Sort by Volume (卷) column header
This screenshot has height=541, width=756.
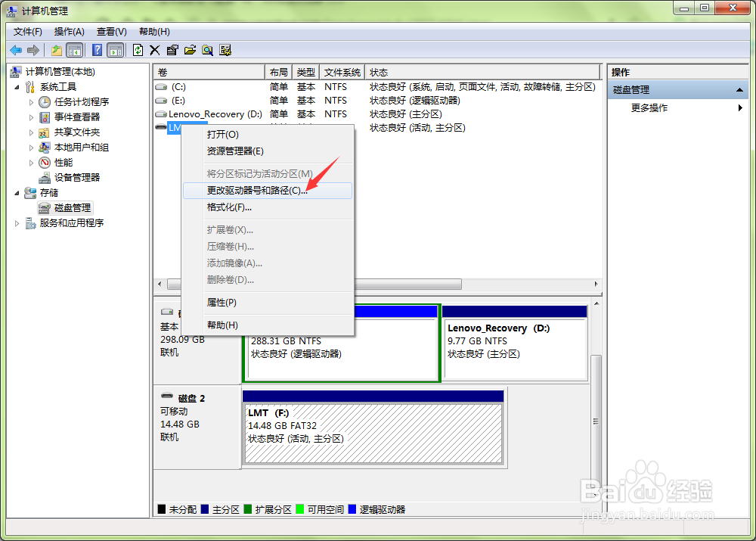coord(209,73)
